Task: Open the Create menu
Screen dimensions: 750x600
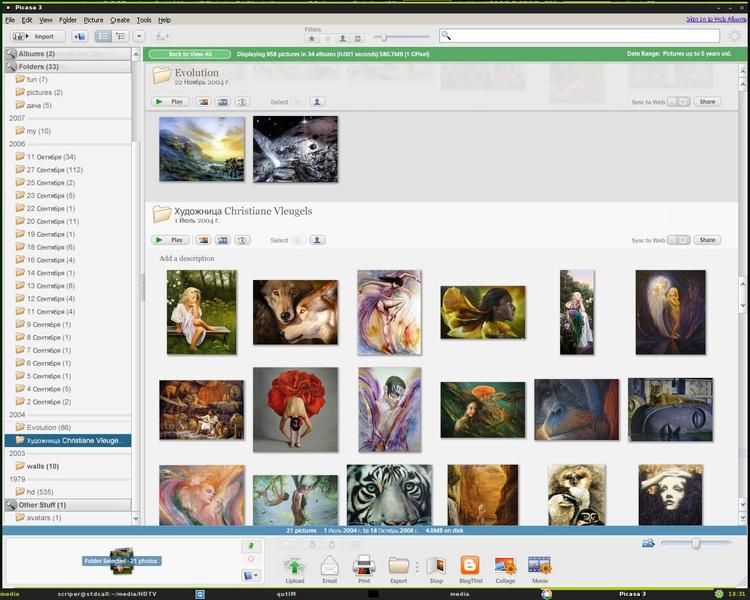Action: click(120, 20)
